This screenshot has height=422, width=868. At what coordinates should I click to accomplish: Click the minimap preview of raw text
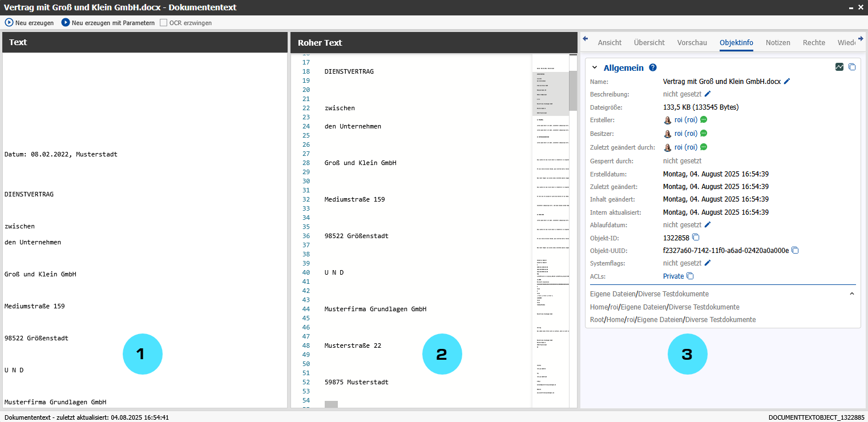(x=550, y=228)
